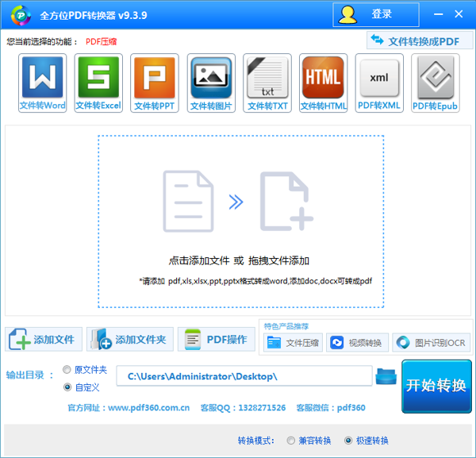Select the 文件转Word conversion icon
This screenshot has height=458, width=476.
(43, 83)
